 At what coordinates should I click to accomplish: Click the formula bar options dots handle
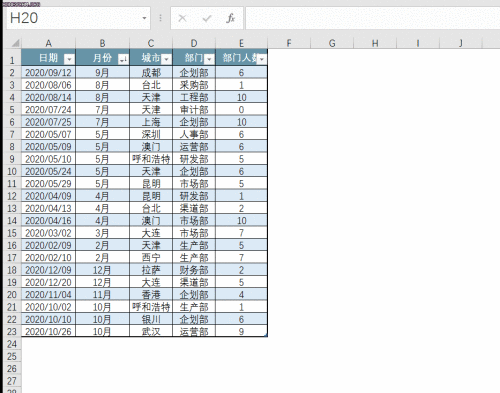160,18
